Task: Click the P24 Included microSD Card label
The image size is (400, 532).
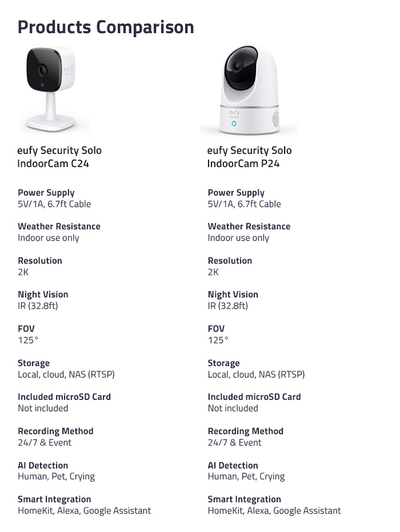Action: click(x=254, y=397)
